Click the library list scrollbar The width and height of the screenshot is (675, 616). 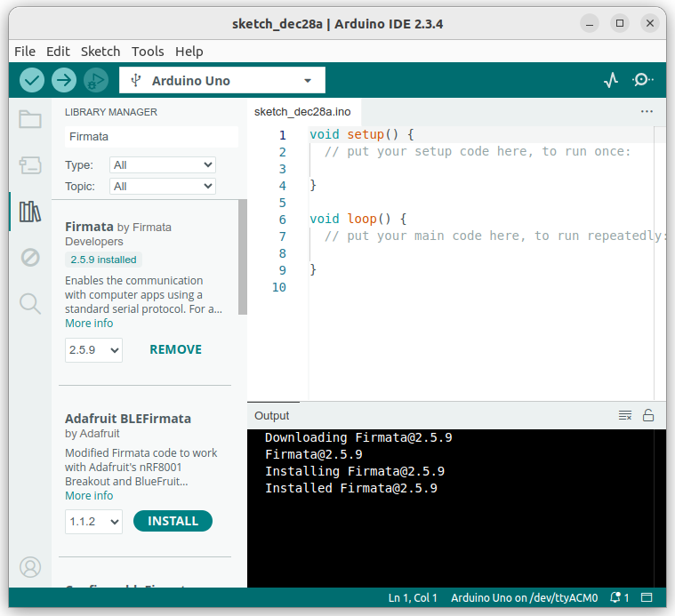coord(243,257)
